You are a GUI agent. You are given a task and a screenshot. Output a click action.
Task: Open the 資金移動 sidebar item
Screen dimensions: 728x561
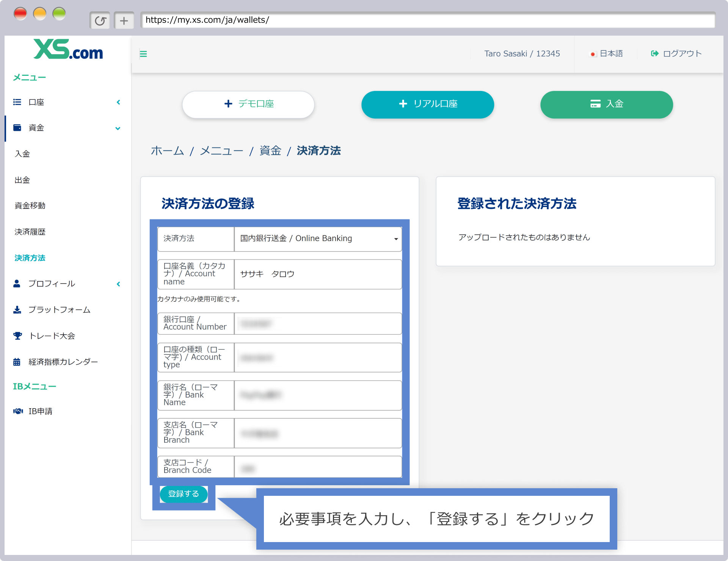[30, 206]
